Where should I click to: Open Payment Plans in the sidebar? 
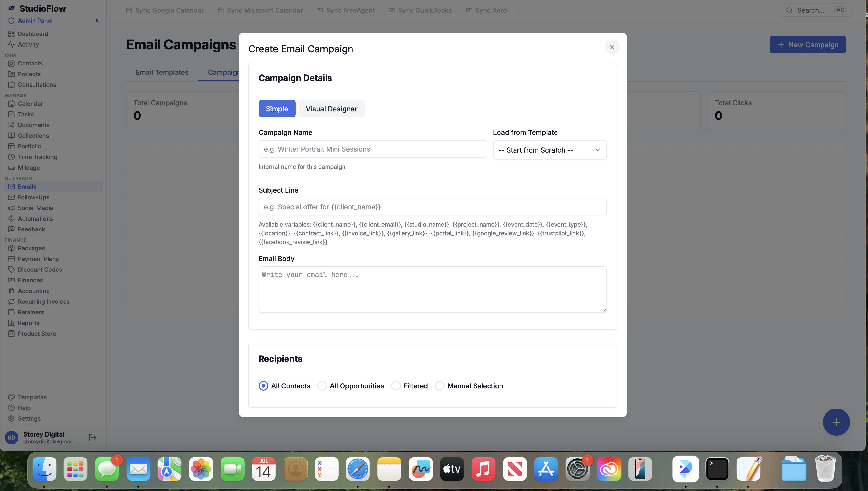click(x=38, y=259)
